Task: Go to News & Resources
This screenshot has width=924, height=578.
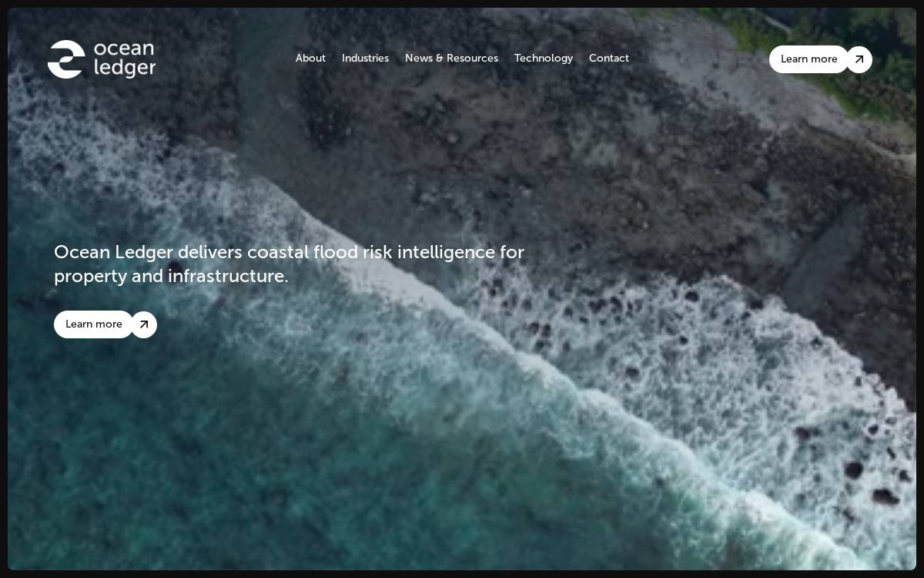Action: (x=451, y=59)
